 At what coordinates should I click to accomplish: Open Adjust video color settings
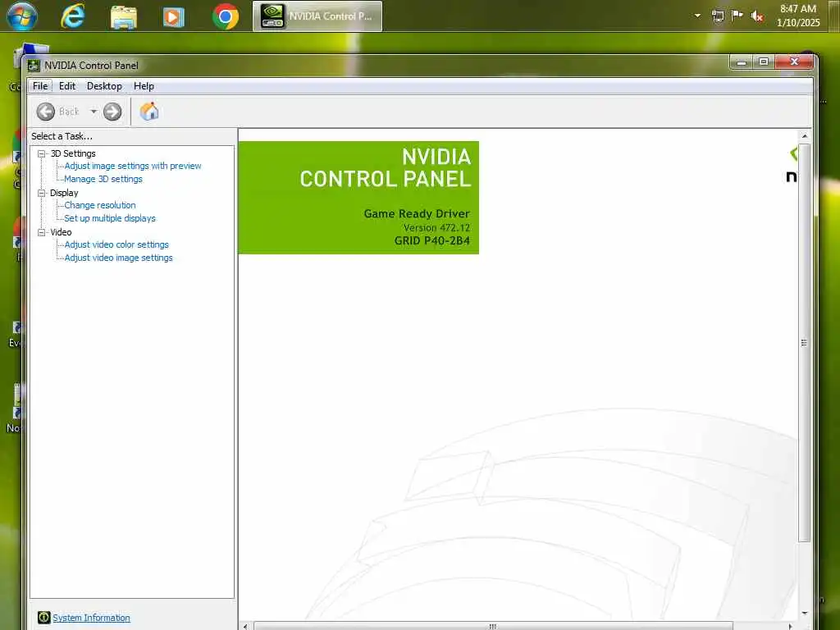click(116, 244)
